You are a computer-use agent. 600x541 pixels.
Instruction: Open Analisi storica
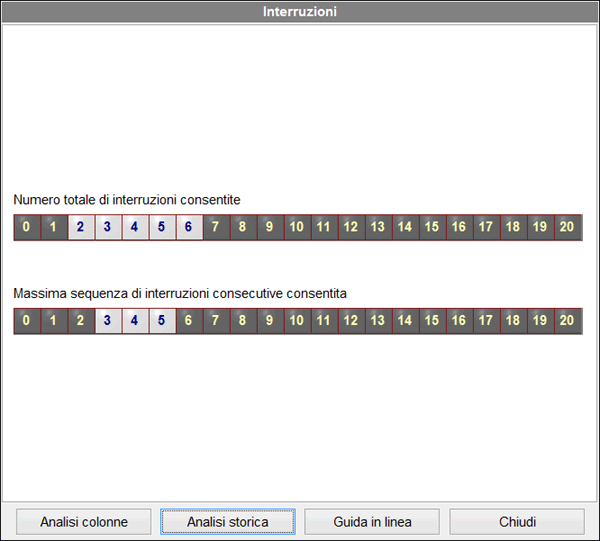[x=228, y=522]
